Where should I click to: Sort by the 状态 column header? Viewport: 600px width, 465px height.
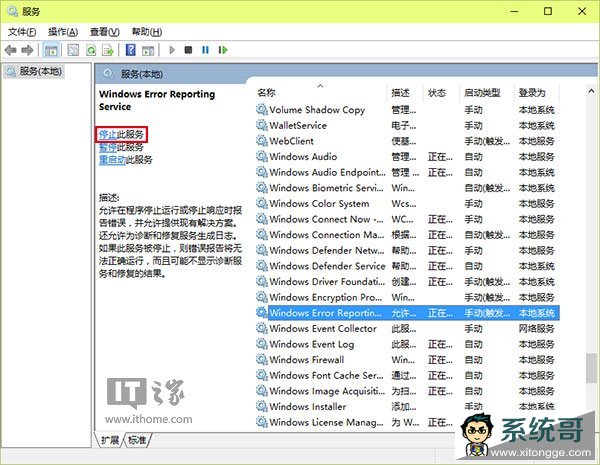(437, 93)
